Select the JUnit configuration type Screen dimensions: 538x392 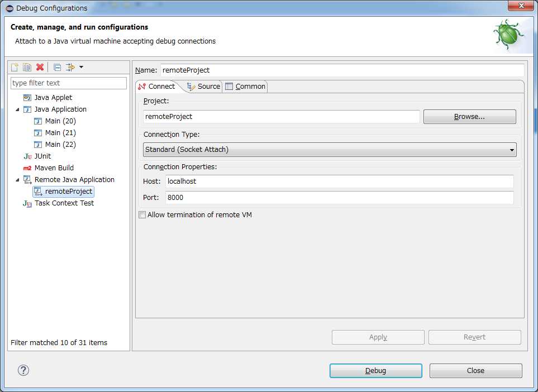click(42, 156)
